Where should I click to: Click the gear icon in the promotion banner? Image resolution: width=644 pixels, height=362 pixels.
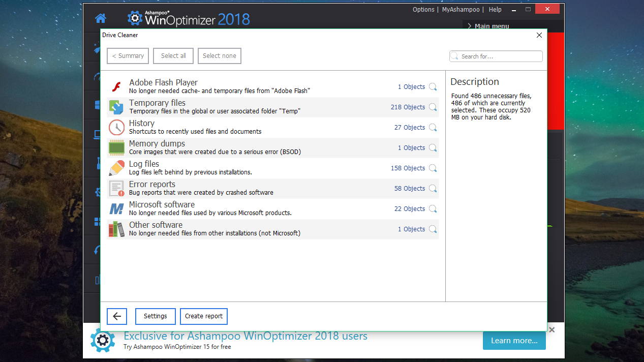(103, 340)
